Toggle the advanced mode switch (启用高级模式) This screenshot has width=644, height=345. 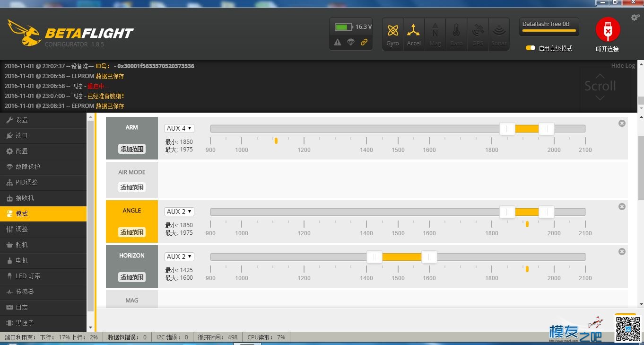pos(531,48)
